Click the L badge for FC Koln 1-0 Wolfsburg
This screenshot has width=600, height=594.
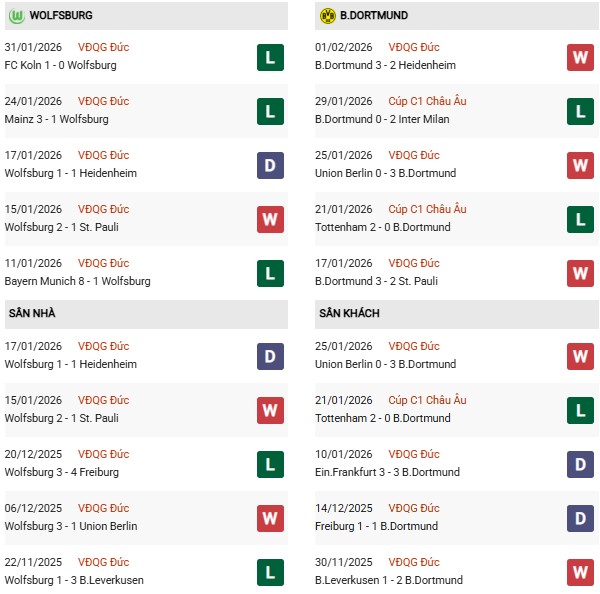click(x=270, y=57)
